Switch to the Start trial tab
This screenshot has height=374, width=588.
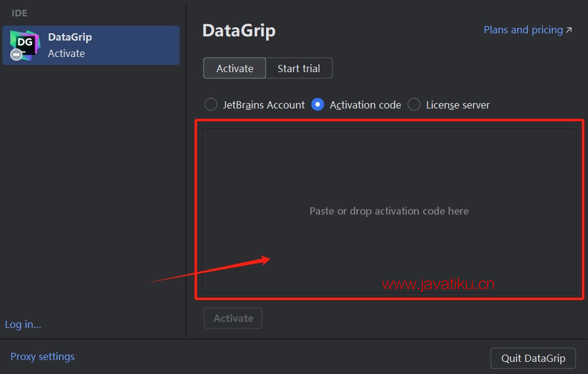[299, 68]
